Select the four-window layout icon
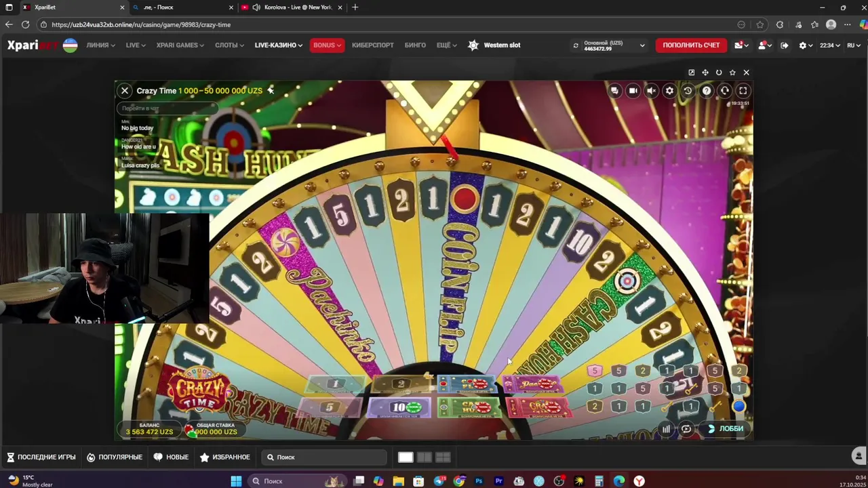 [443, 457]
